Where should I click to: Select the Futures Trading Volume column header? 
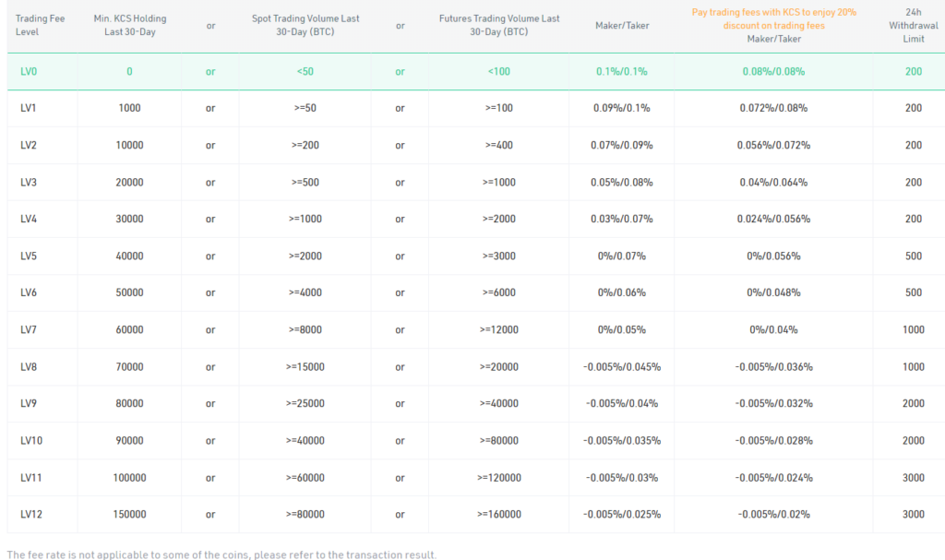click(x=498, y=25)
